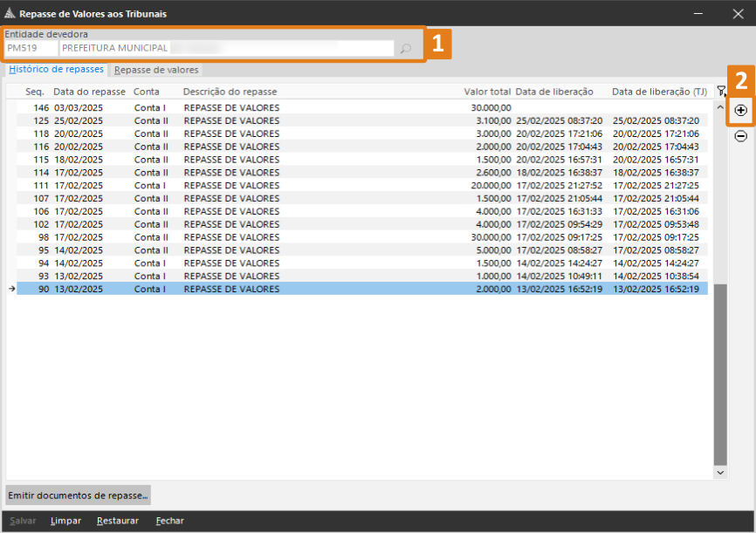Click value 3.100,00 in Valor total
The image size is (756, 533).
[x=493, y=120]
